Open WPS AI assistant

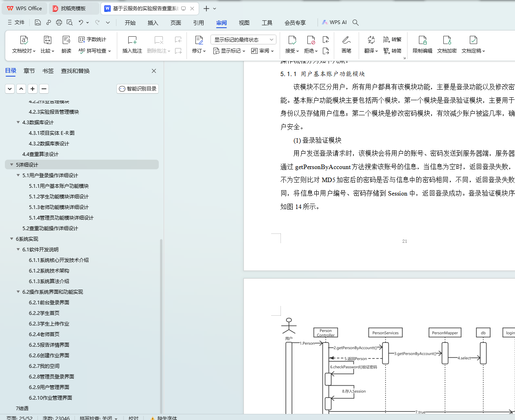click(334, 22)
